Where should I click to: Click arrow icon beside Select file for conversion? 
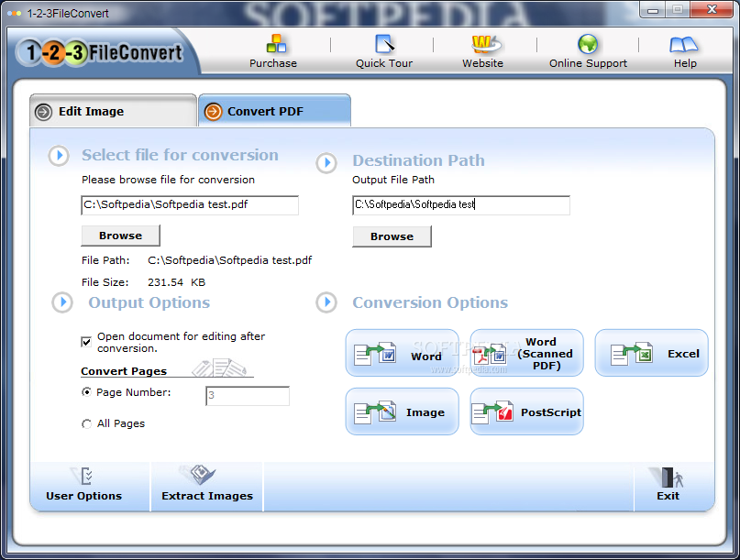(x=59, y=155)
